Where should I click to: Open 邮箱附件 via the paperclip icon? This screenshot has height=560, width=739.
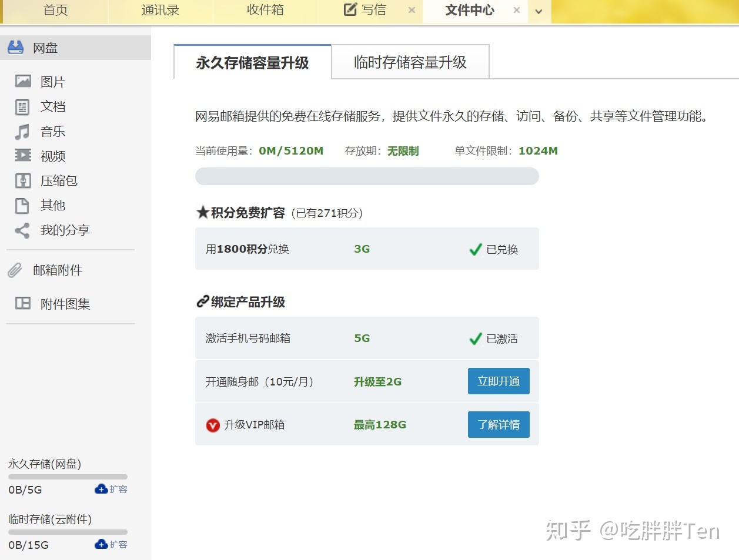click(14, 270)
